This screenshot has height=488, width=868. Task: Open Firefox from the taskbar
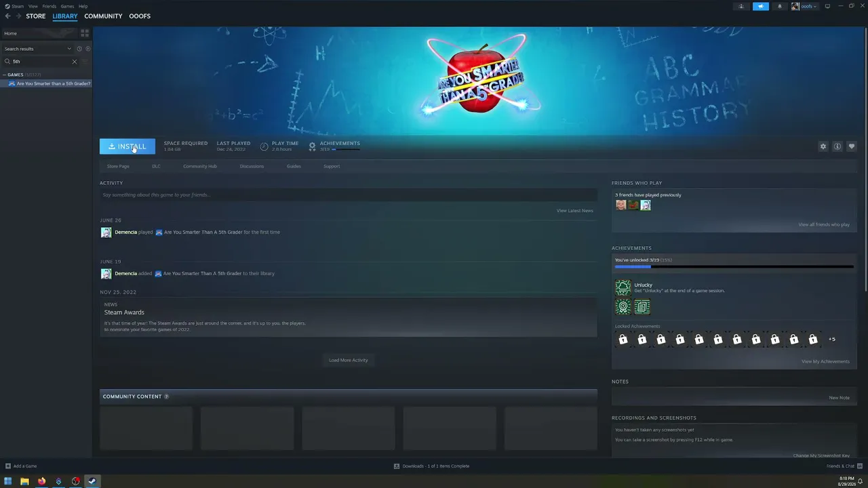point(41,481)
